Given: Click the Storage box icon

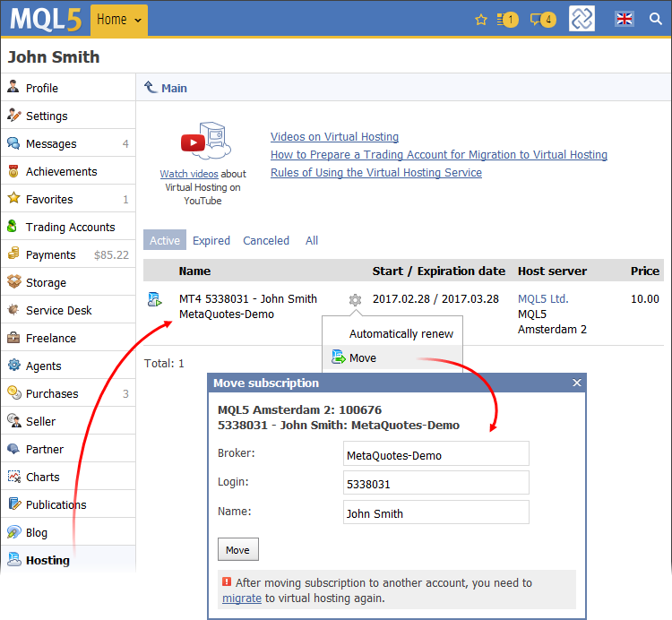Looking at the screenshot, I should point(14,281).
